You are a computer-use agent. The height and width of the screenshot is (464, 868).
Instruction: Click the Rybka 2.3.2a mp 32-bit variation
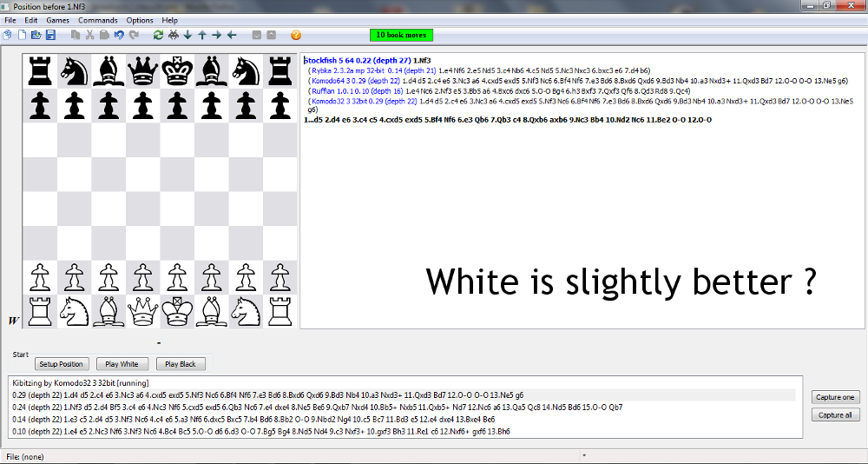pos(479,70)
